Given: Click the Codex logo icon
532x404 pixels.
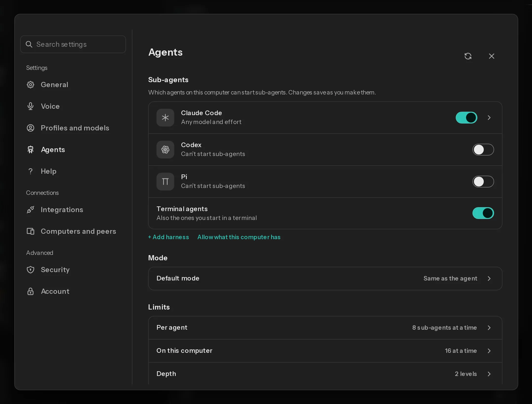Looking at the screenshot, I should (x=165, y=150).
